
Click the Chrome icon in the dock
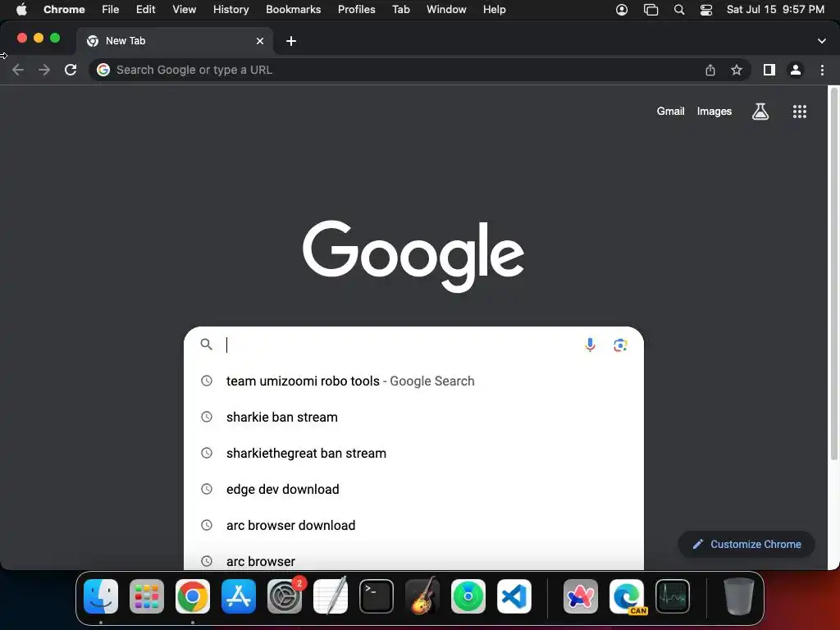pyautogui.click(x=193, y=596)
